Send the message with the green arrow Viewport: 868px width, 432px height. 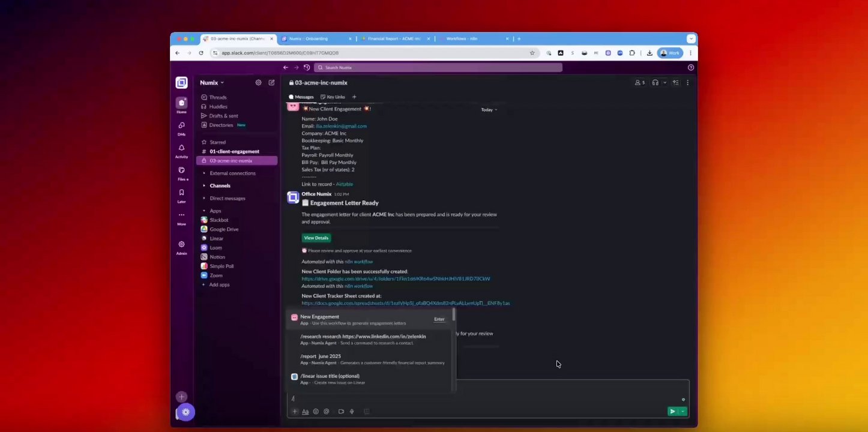(x=672, y=412)
